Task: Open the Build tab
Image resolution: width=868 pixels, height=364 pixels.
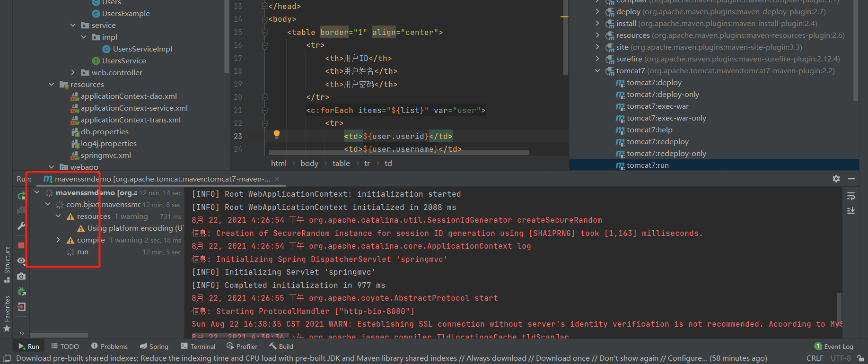Action: click(281, 347)
